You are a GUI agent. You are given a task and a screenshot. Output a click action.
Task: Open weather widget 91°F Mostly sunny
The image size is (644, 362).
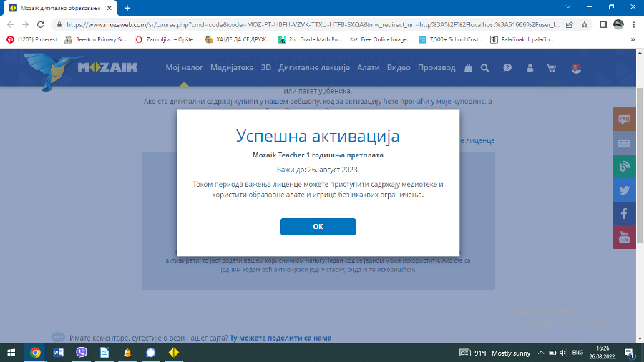click(495, 353)
